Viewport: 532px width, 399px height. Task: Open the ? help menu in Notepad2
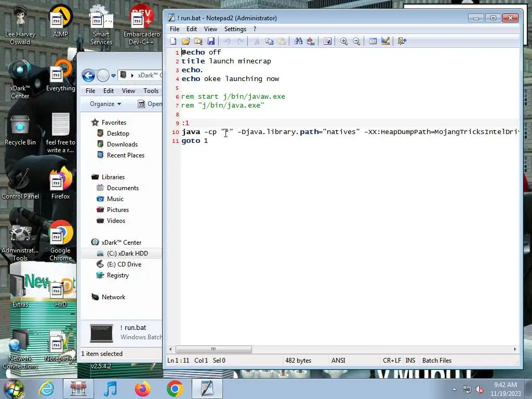(x=255, y=29)
